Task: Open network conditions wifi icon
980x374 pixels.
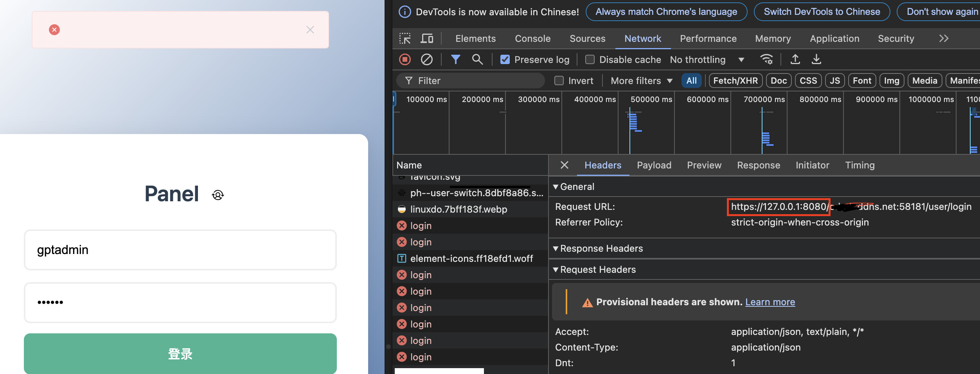Action: click(x=766, y=59)
